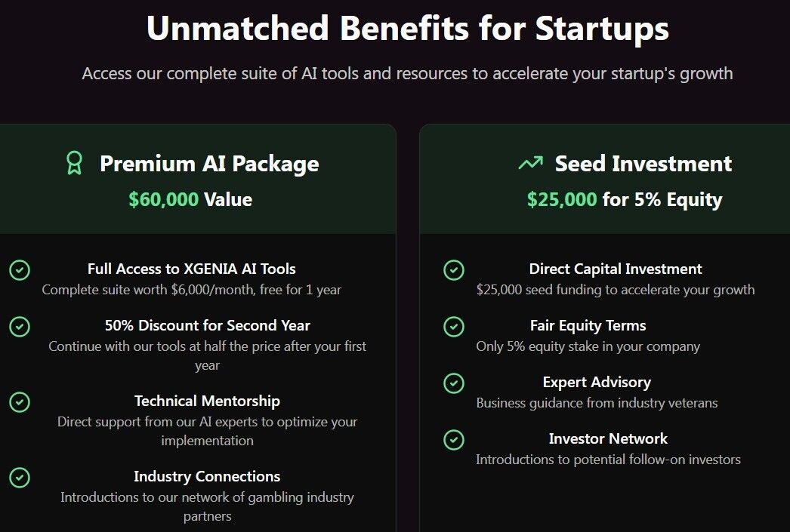Click the Expert Advisory item title
This screenshot has width=790, height=532.
point(597,382)
